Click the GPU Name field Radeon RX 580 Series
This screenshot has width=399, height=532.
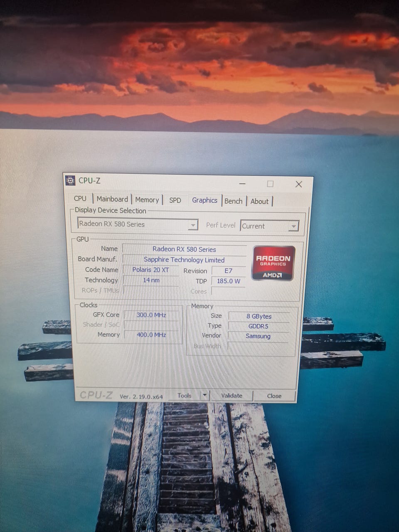click(184, 249)
